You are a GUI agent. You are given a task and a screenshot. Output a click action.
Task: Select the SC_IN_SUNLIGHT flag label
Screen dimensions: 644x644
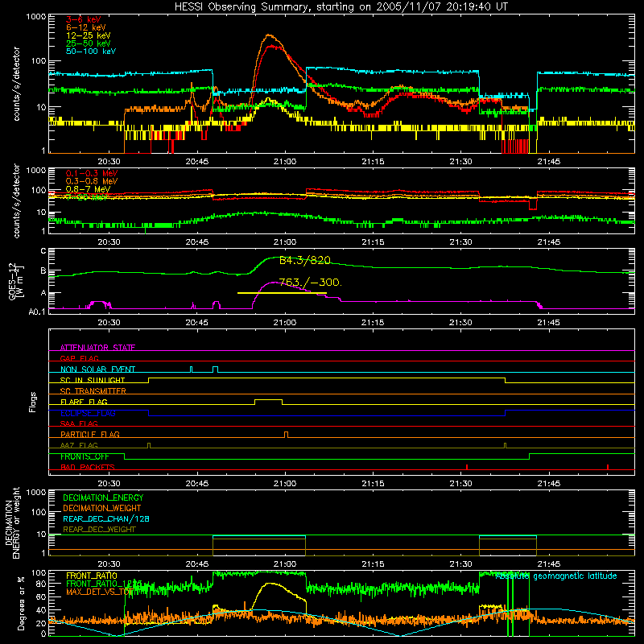93,380
